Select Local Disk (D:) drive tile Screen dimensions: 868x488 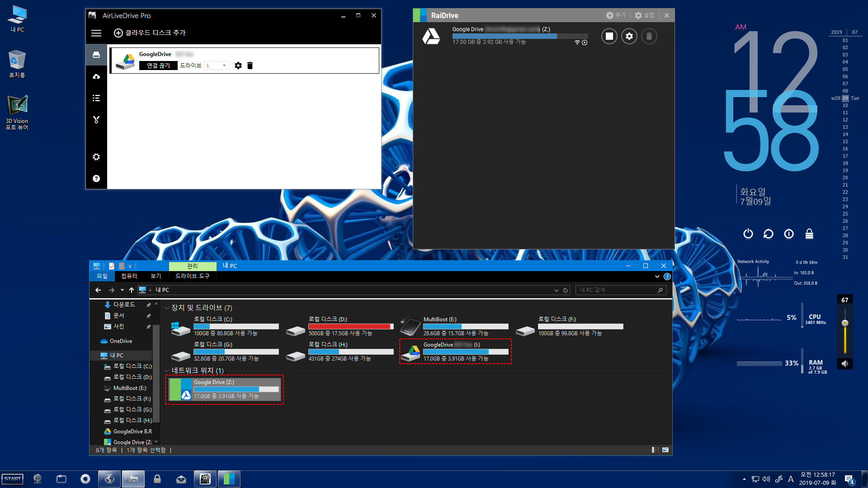tap(340, 326)
